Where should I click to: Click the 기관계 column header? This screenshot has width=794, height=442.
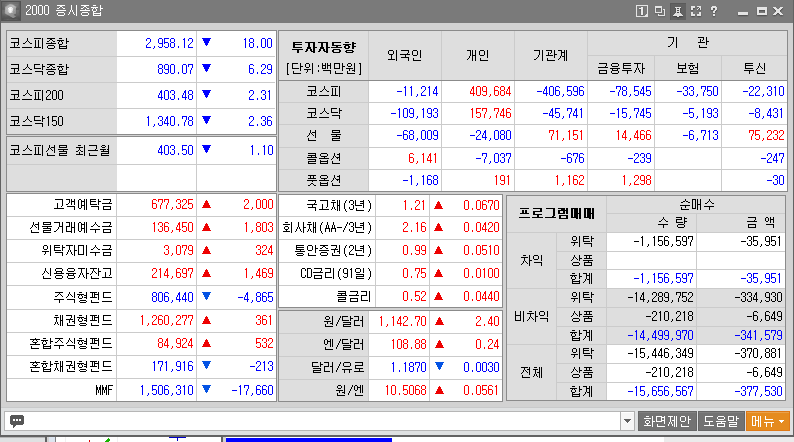[550, 55]
